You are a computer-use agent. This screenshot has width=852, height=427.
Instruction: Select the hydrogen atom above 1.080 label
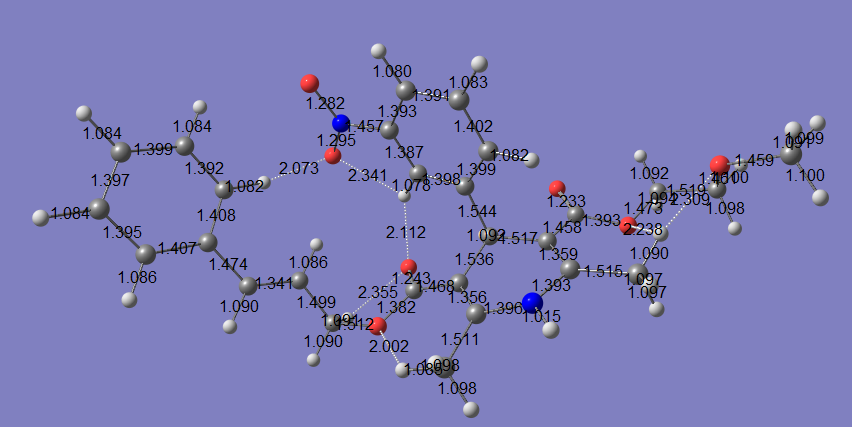(378, 51)
